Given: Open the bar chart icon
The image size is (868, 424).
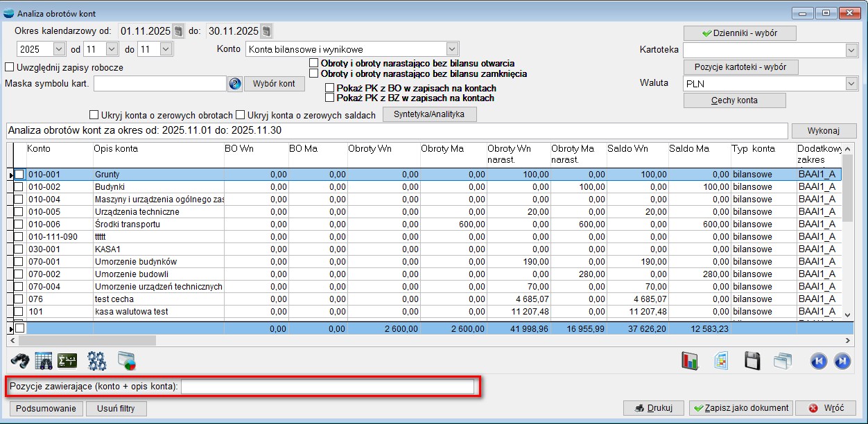Looking at the screenshot, I should [690, 361].
